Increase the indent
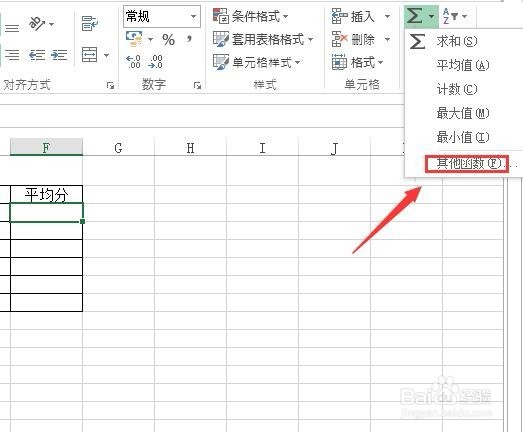Image resolution: width=523 pixels, height=432 pixels. (x=59, y=55)
